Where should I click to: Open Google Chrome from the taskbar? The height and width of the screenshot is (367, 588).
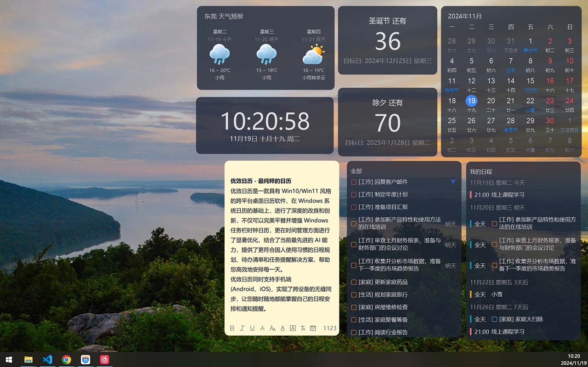67,360
